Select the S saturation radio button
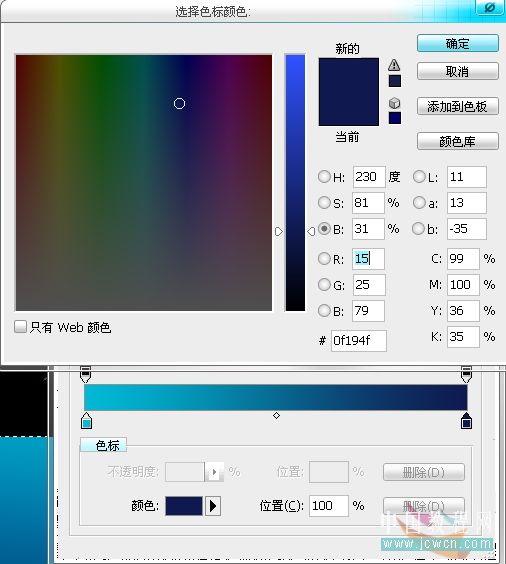This screenshot has width=506, height=564. coord(324,203)
